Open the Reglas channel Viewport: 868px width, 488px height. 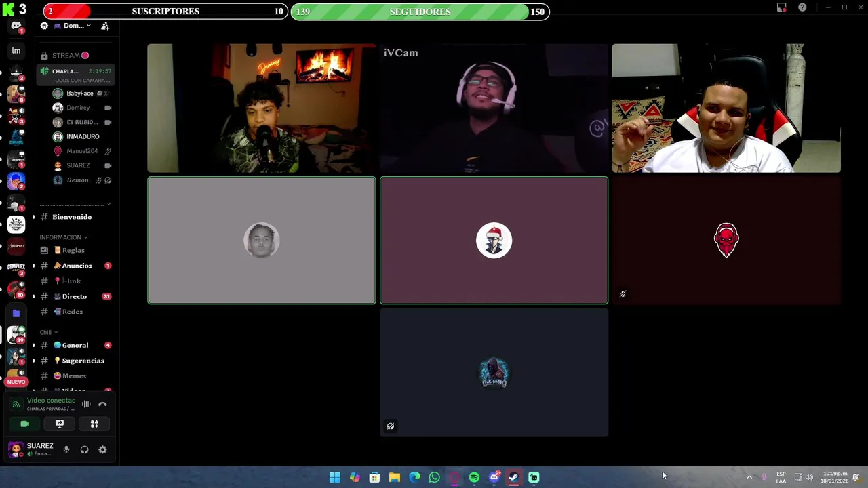(75, 250)
